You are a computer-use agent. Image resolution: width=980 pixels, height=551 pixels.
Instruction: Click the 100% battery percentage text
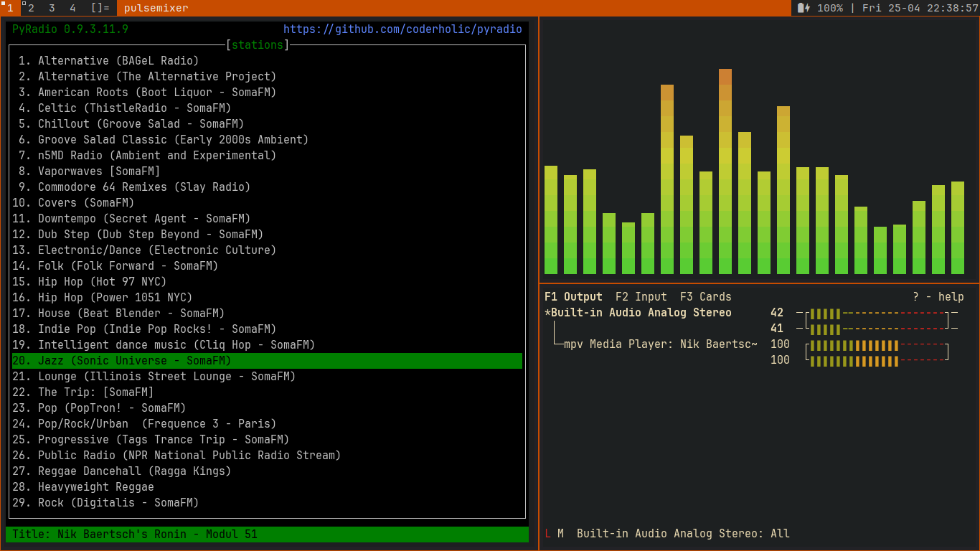(829, 8)
